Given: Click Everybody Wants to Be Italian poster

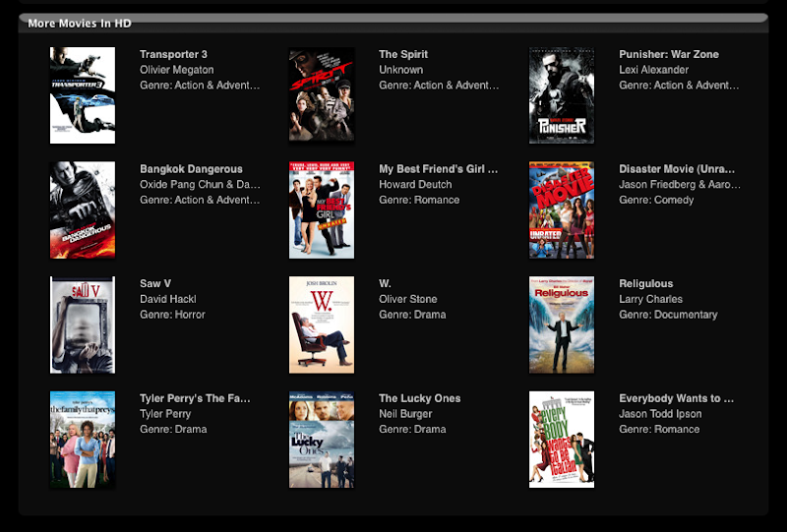Looking at the screenshot, I should (562, 440).
